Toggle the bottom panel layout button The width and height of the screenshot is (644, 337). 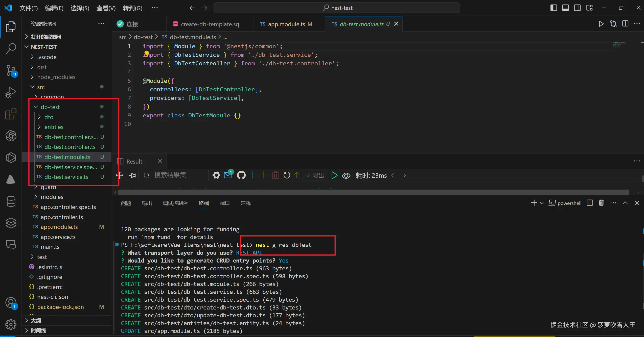pyautogui.click(x=565, y=8)
